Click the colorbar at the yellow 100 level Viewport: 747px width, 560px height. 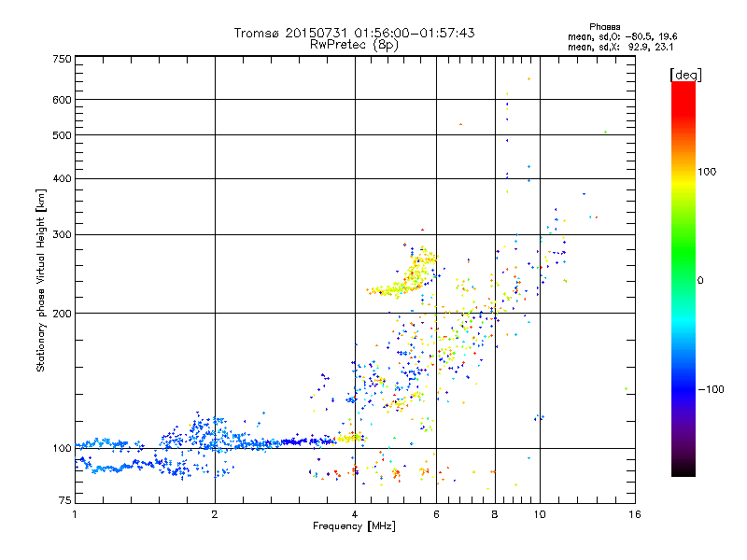[684, 172]
